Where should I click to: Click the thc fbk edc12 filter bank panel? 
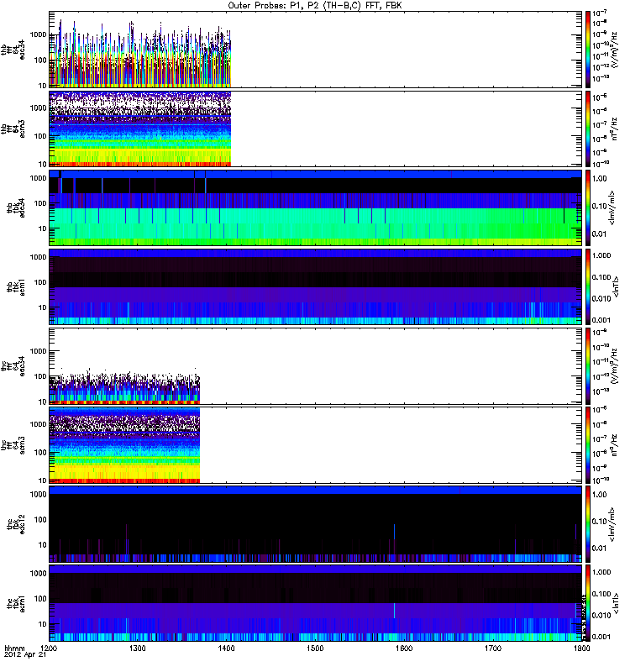click(315, 524)
